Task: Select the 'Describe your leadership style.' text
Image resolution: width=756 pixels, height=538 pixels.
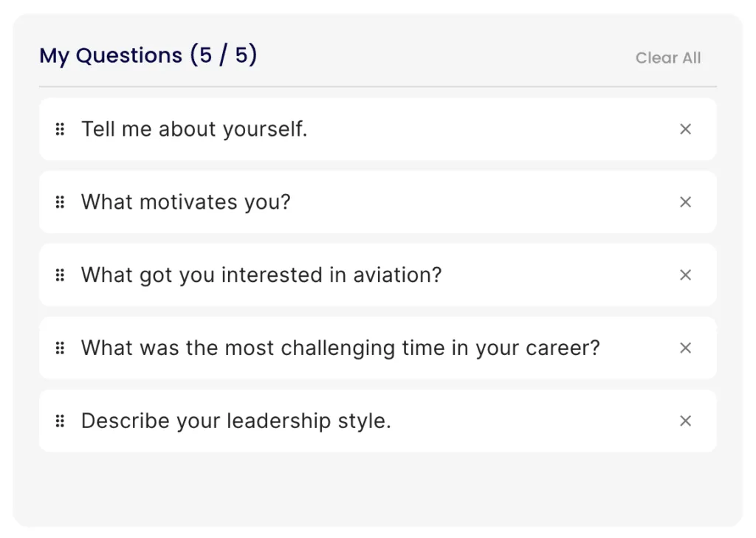Action: (x=236, y=421)
